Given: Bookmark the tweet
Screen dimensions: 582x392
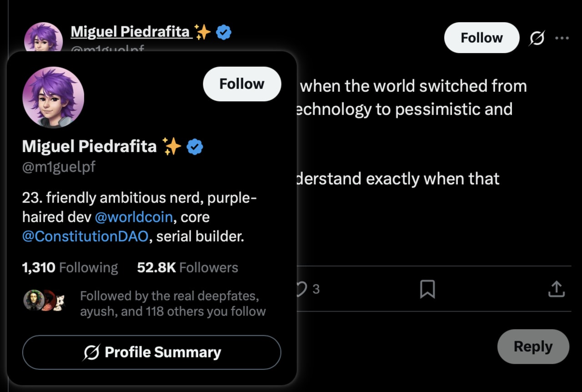Looking at the screenshot, I should click(x=428, y=288).
